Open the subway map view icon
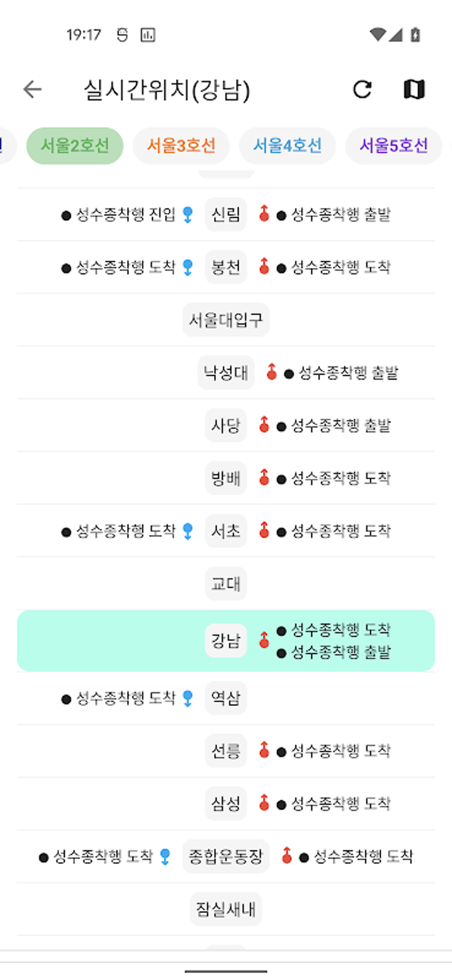This screenshot has height=980, width=452. [414, 89]
